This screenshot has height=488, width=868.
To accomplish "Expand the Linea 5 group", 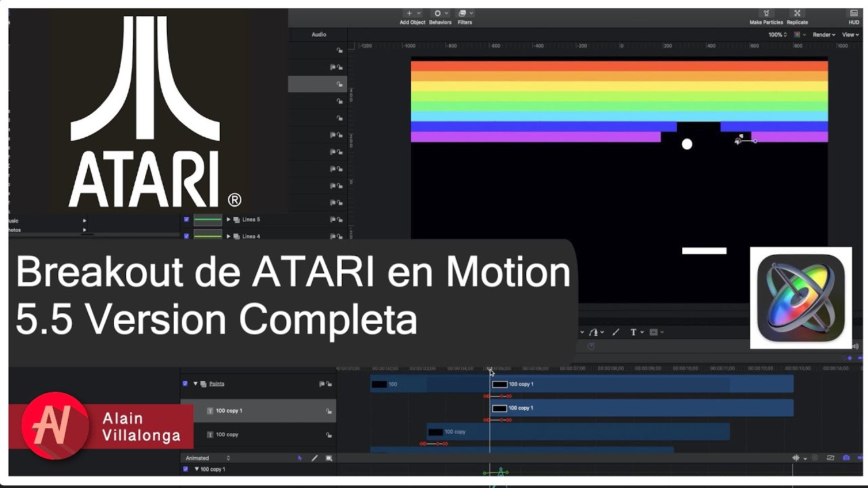I will [229, 220].
